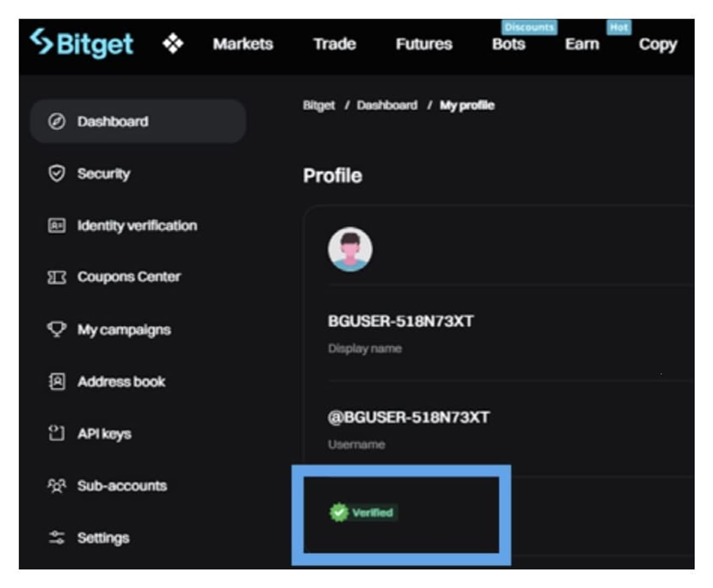The image size is (713, 588).
Task: Click the profile avatar picture
Action: click(350, 249)
